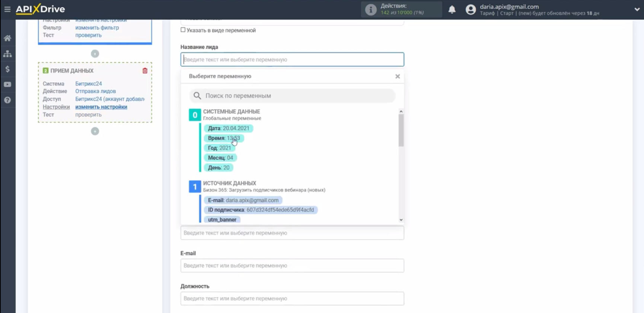Viewport: 644px width, 313px height.
Task: Open the notifications bell
Action: coord(452,9)
